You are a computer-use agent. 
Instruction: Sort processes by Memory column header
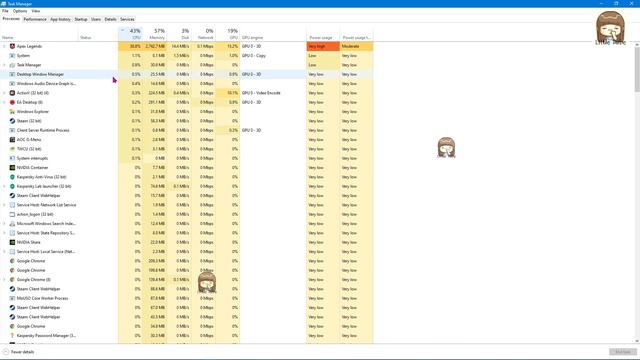click(x=155, y=34)
